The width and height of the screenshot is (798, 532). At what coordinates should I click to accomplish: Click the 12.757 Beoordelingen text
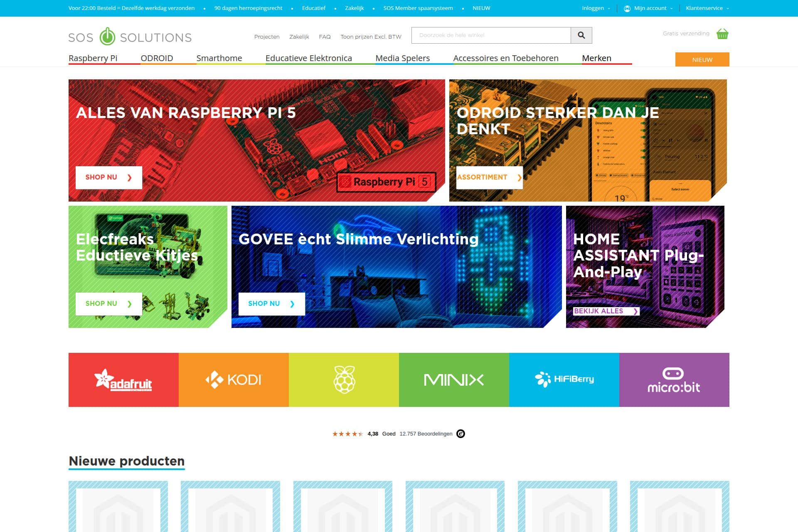pos(426,434)
